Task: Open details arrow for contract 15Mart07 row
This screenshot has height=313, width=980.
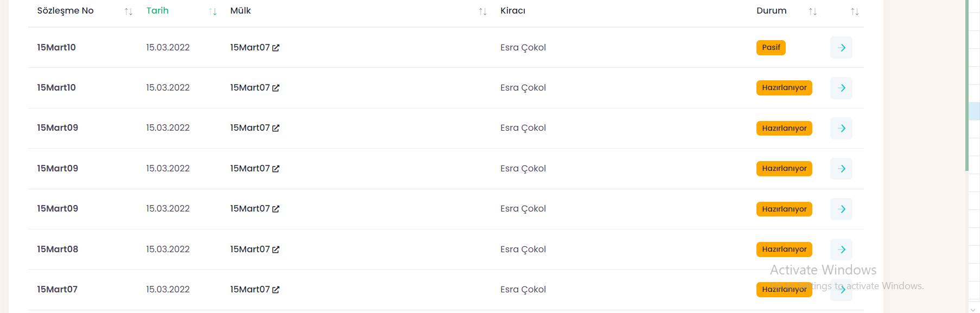Action: point(842,290)
